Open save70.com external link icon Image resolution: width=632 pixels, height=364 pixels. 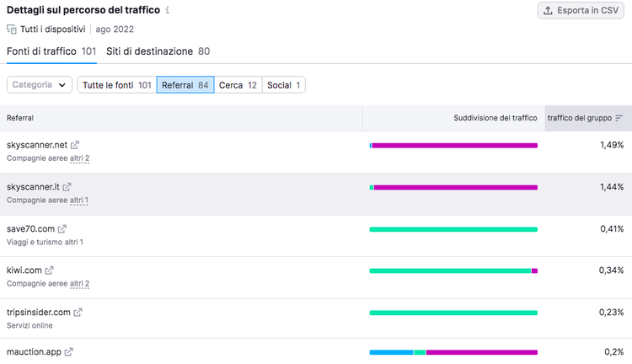(x=62, y=229)
